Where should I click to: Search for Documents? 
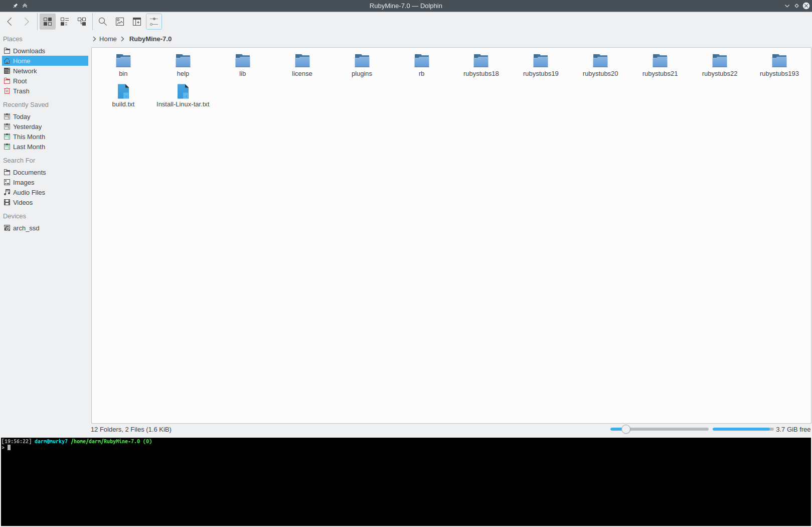[x=45, y=172]
